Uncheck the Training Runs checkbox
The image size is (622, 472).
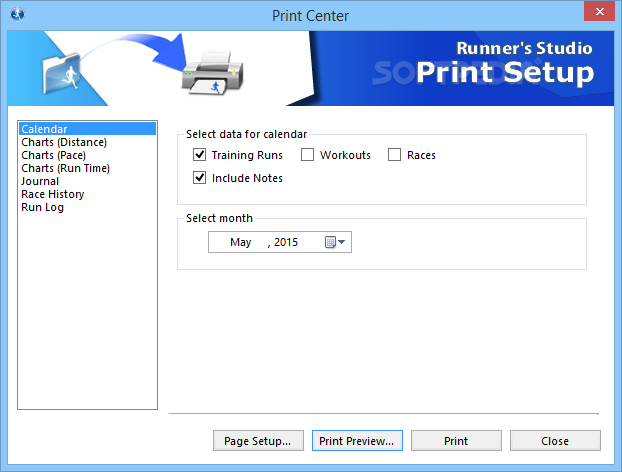point(199,155)
